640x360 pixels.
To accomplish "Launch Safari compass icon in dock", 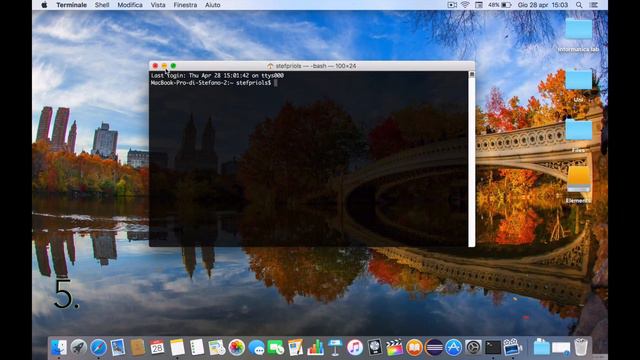I will (98, 347).
